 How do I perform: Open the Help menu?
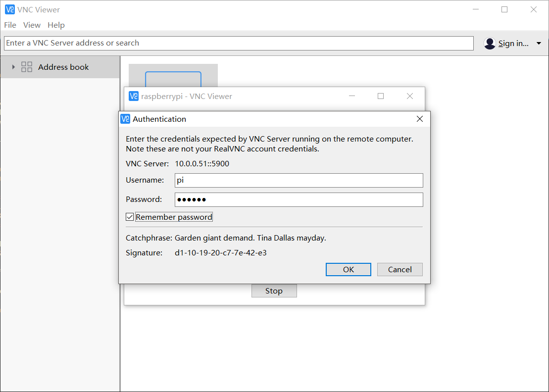point(56,25)
